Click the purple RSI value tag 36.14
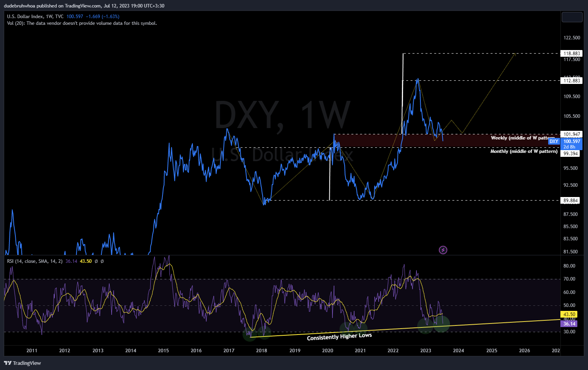 click(x=569, y=324)
